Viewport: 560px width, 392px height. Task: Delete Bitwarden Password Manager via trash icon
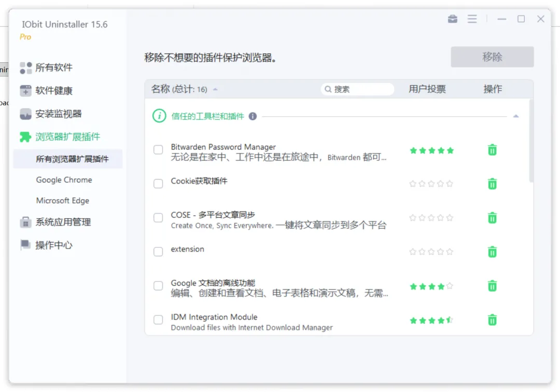pos(492,150)
